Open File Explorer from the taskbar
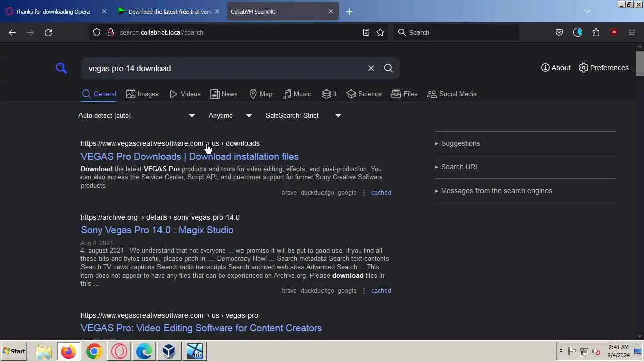This screenshot has height=362, width=644. coord(44,351)
